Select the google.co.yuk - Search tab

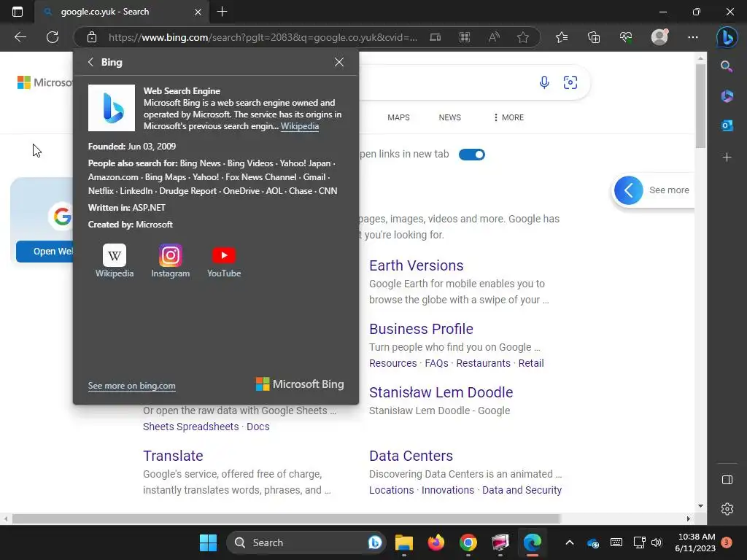[x=122, y=12]
